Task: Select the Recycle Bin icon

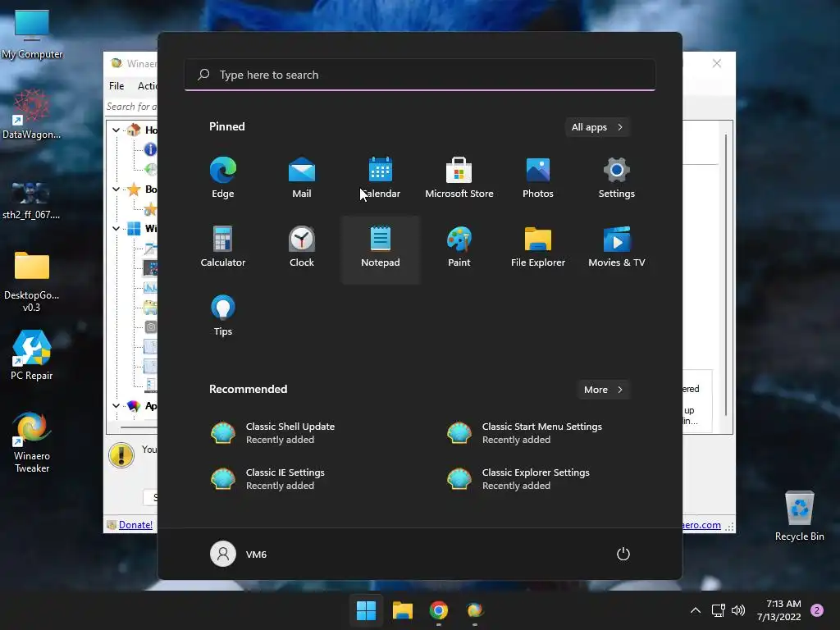Action: point(799,515)
